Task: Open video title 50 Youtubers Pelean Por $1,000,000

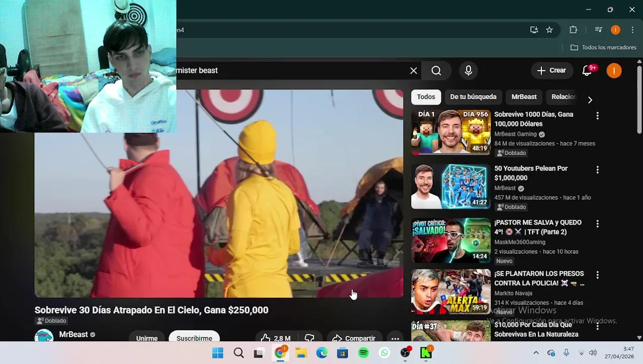Action: point(531,173)
